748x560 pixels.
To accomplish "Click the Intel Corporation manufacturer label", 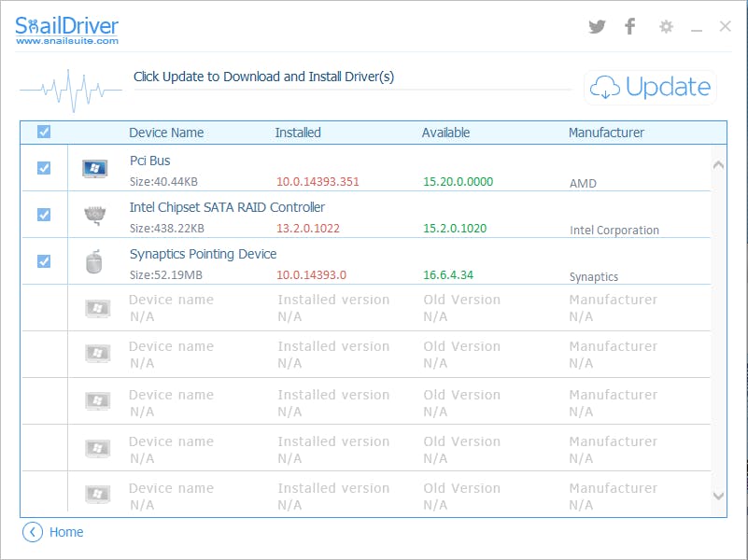I will (x=614, y=231).
